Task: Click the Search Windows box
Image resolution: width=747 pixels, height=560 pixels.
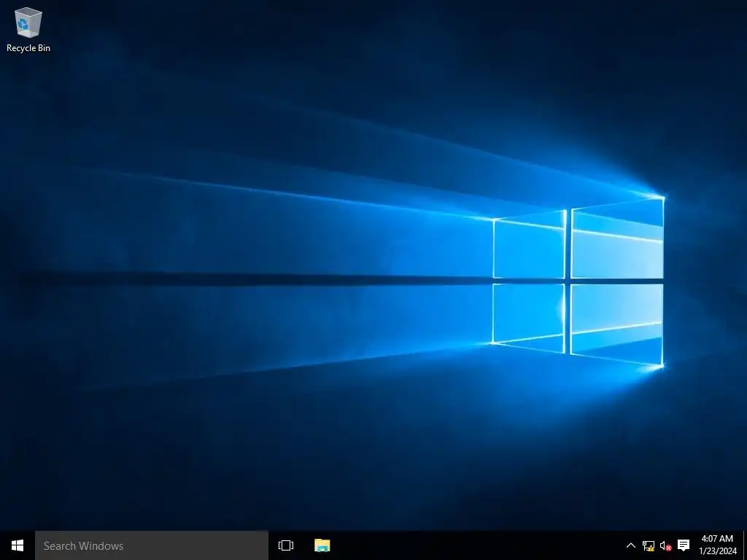Action: (152, 545)
